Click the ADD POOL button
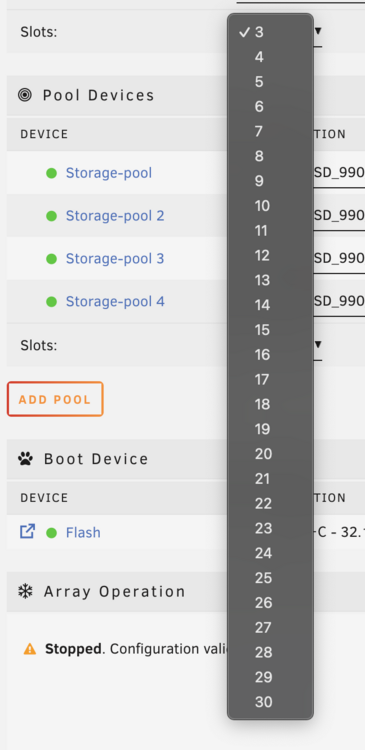This screenshot has height=750, width=365. click(55, 399)
